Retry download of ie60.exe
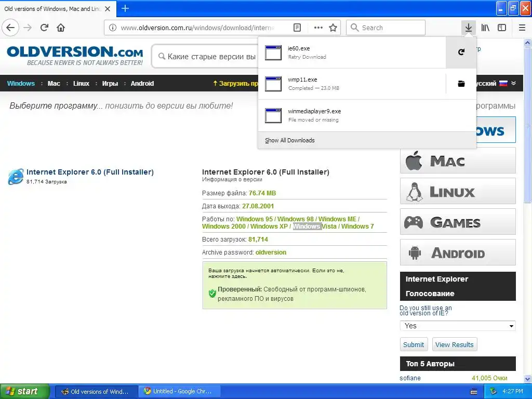Image resolution: width=532 pixels, height=399 pixels. (x=461, y=52)
